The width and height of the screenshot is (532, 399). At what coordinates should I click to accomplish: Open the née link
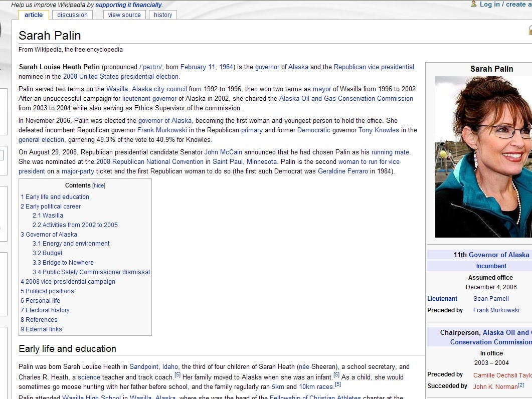pyautogui.click(x=304, y=367)
